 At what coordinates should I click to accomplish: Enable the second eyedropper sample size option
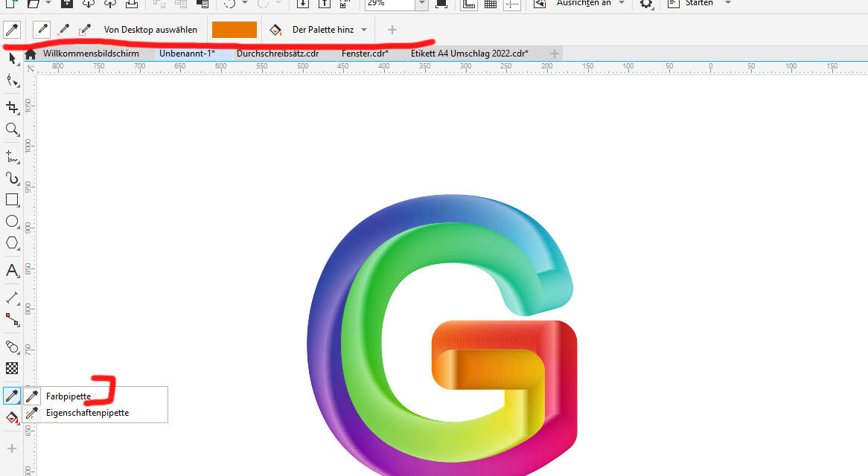[x=64, y=30]
